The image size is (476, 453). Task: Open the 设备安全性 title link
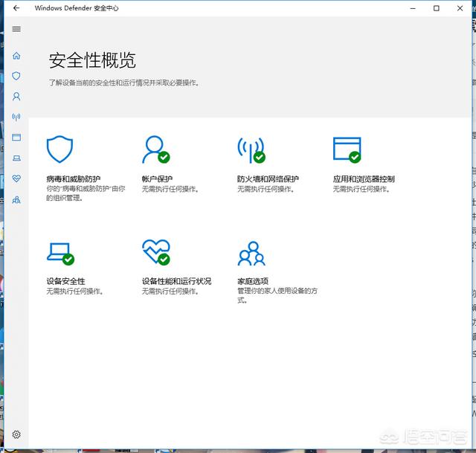pos(66,281)
